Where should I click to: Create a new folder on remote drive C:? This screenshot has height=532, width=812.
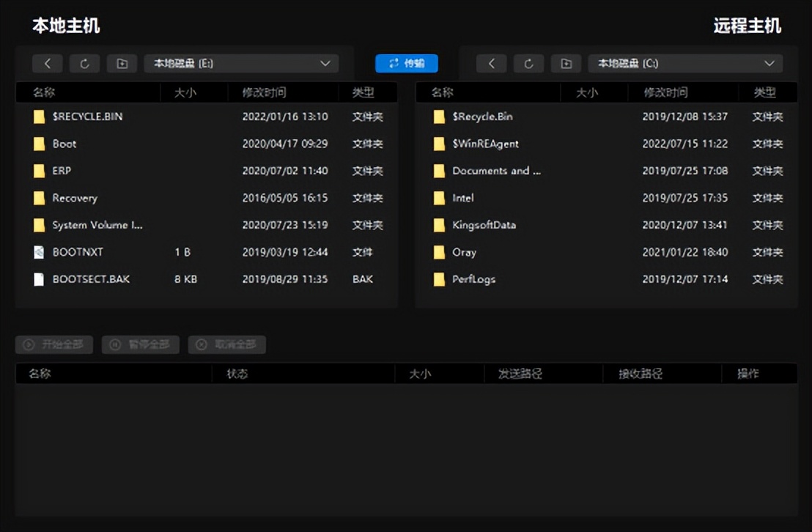tap(566, 63)
